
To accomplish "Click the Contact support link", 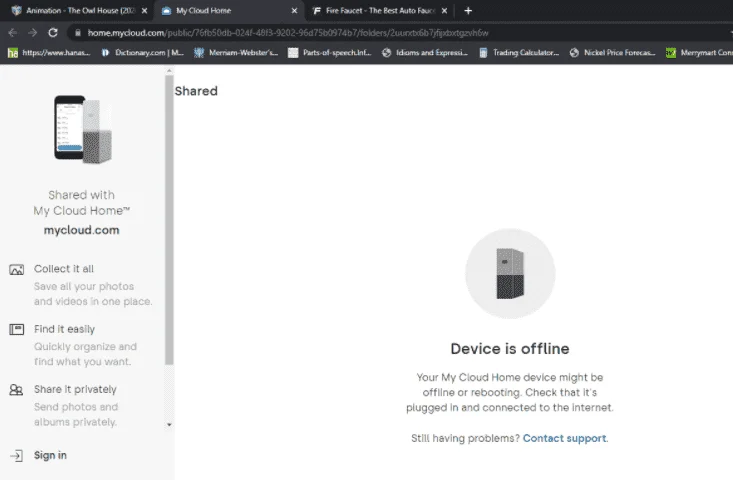I will 564,438.
